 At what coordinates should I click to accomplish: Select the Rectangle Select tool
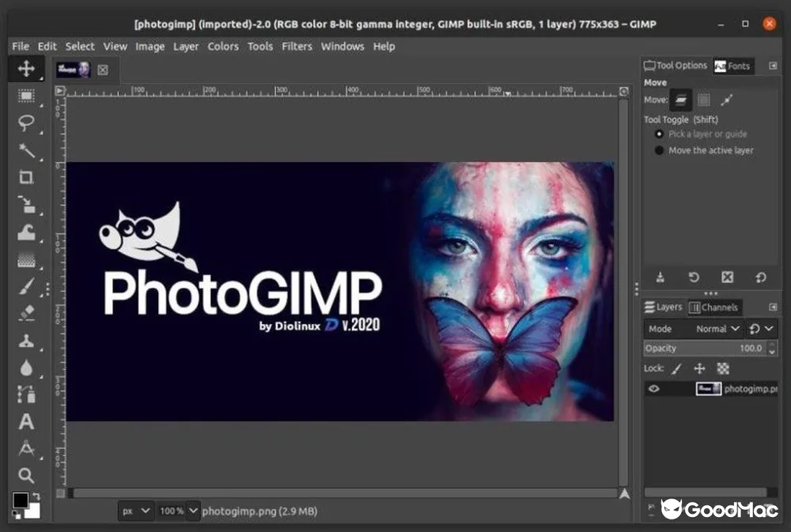click(26, 96)
